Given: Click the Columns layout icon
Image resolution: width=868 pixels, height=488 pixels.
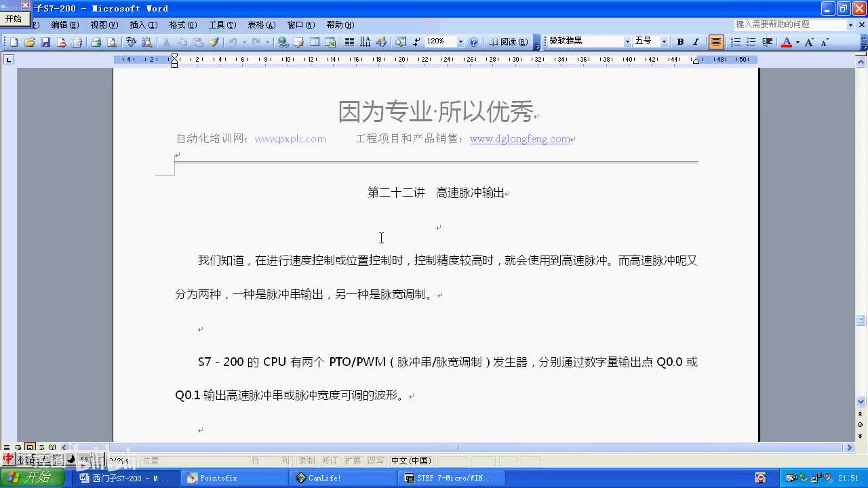Looking at the screenshot, I should click(x=349, y=42).
